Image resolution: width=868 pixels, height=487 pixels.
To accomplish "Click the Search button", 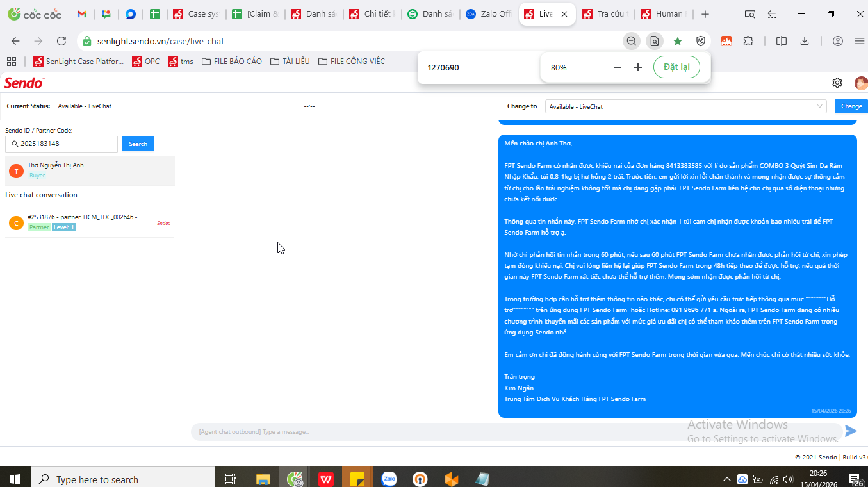I will coord(138,144).
